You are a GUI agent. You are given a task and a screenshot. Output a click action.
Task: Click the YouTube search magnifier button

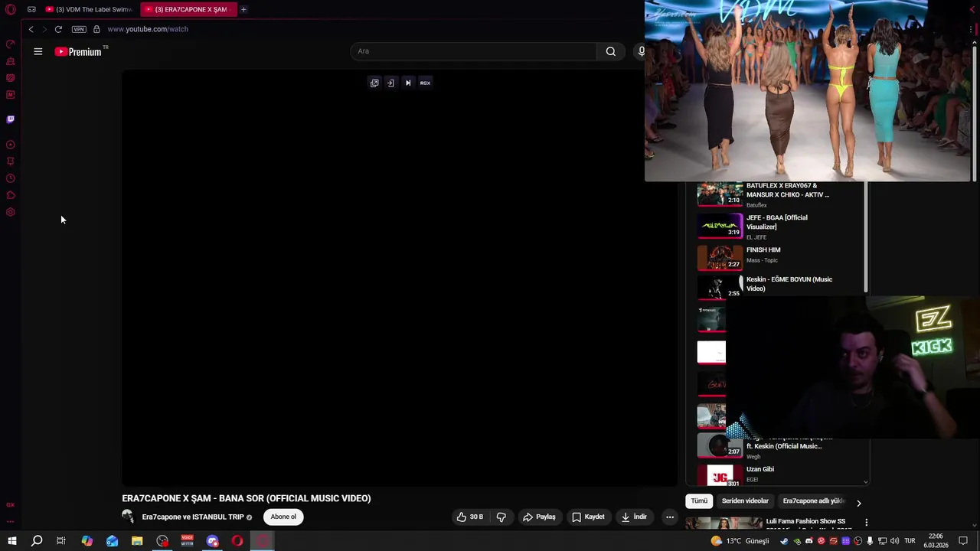(x=610, y=51)
